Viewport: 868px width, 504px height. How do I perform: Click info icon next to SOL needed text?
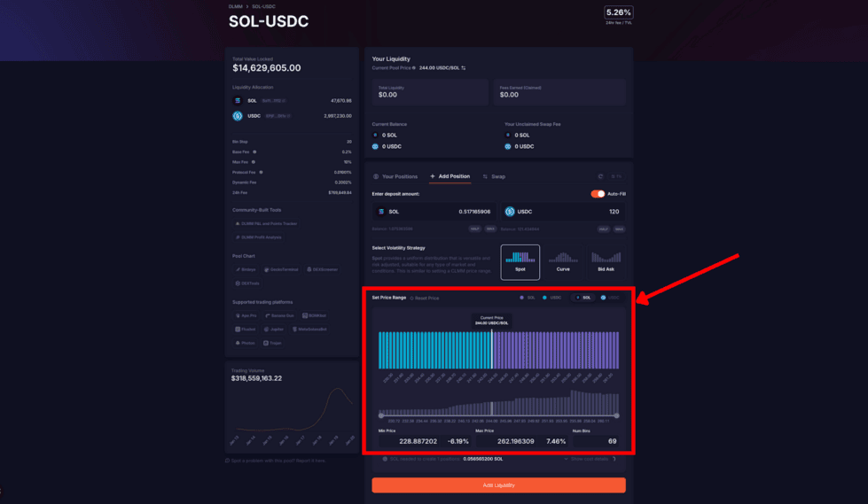pyautogui.click(x=385, y=459)
